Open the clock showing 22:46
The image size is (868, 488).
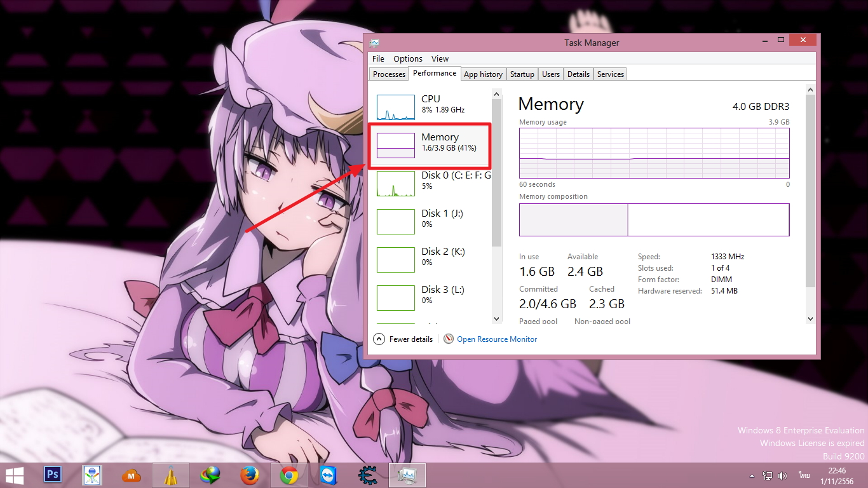[x=837, y=475]
